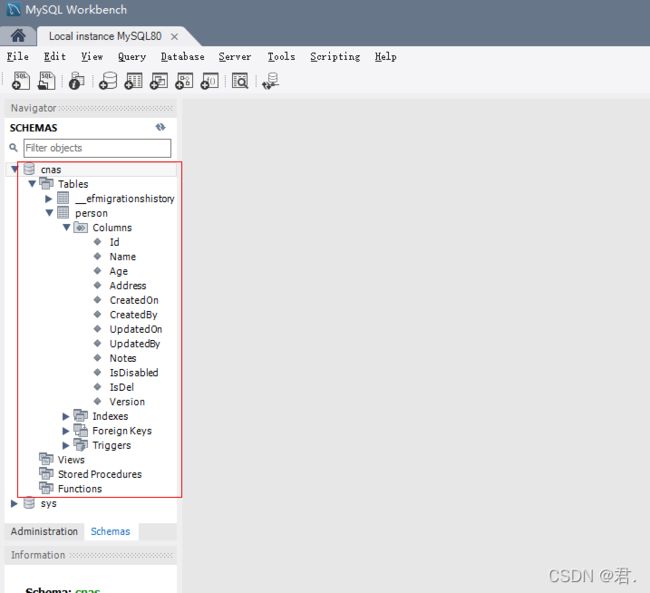
Task: Expand the __efmigrationshistory table
Action: 49,199
